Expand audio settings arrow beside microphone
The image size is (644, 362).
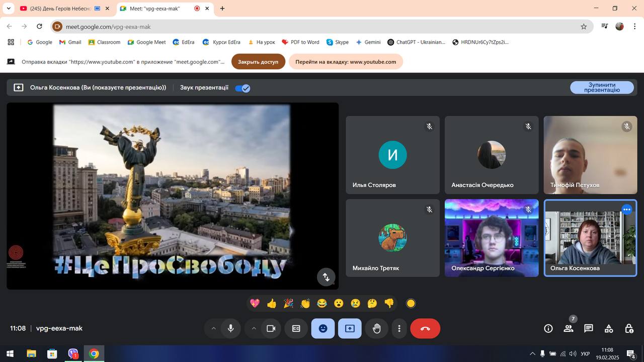(x=213, y=328)
